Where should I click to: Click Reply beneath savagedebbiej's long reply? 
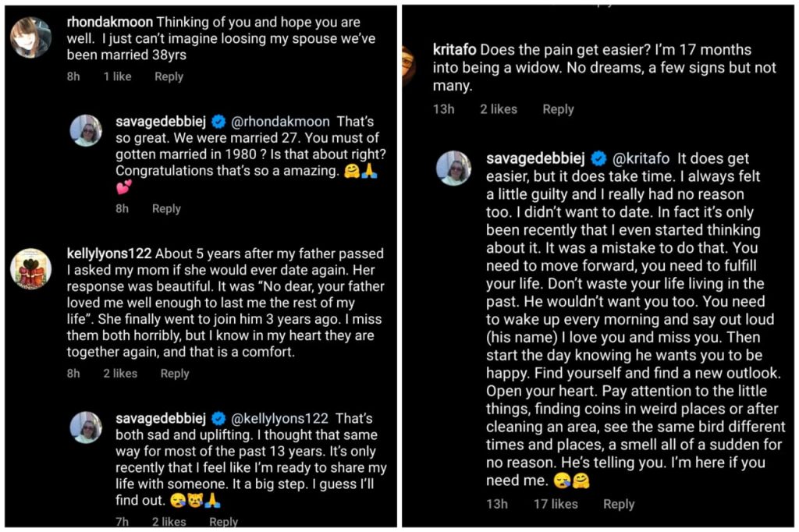click(619, 504)
